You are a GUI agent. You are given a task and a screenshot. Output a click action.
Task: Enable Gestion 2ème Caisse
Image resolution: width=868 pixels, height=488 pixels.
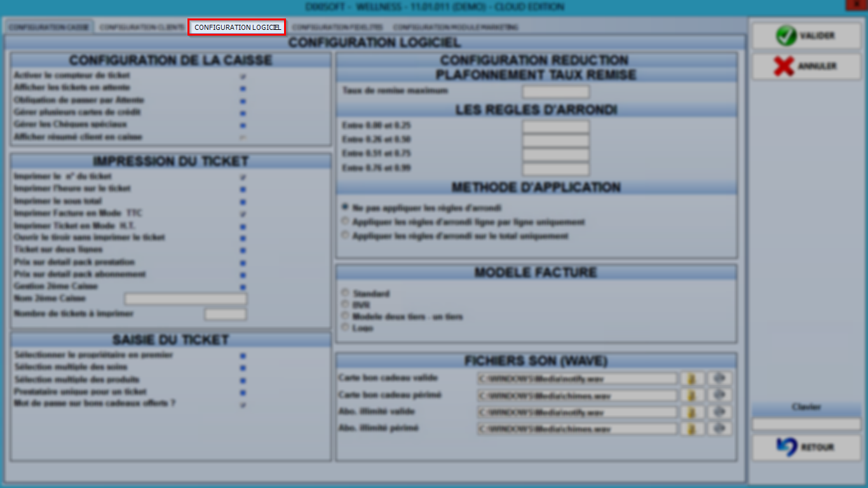coord(243,287)
